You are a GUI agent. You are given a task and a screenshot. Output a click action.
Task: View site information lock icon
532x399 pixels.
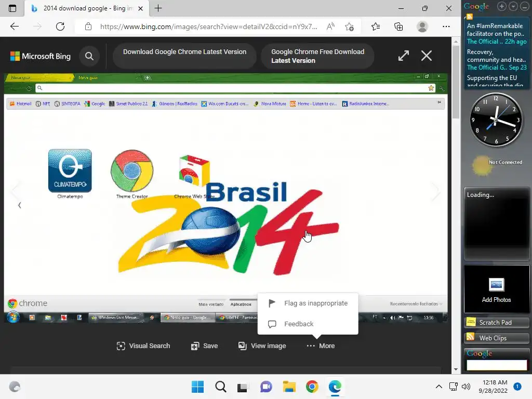88,26
